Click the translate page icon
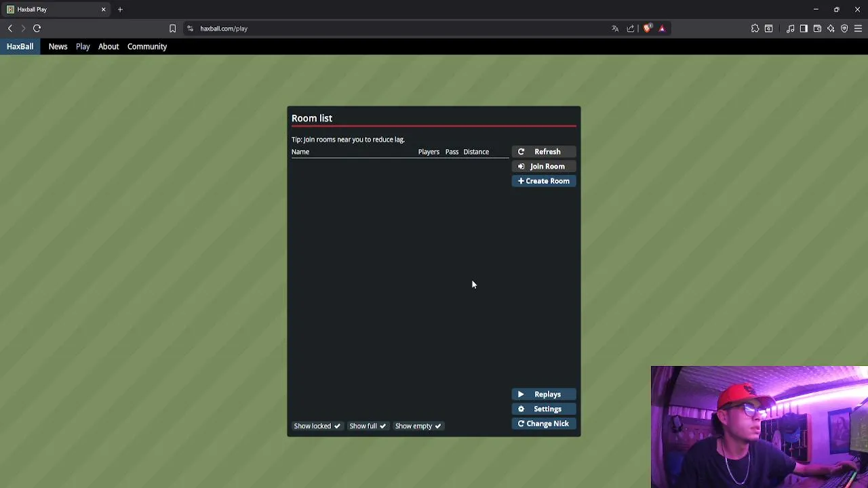This screenshot has width=868, height=488. 615,28
